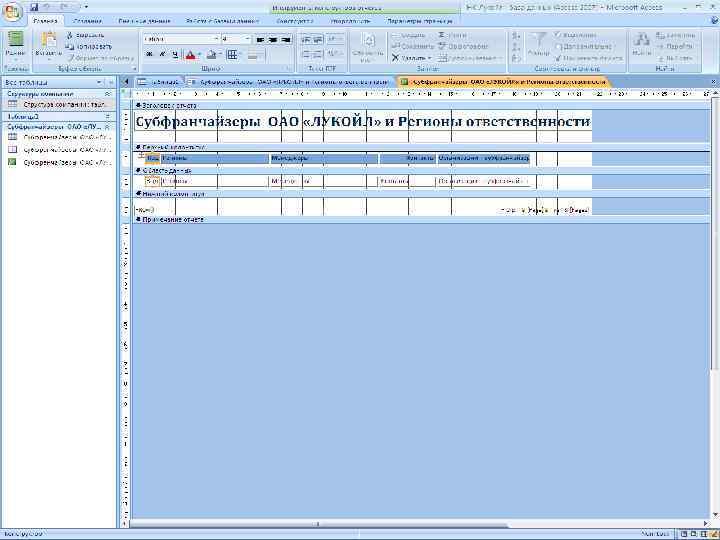Open the Access help question icon

point(715,21)
